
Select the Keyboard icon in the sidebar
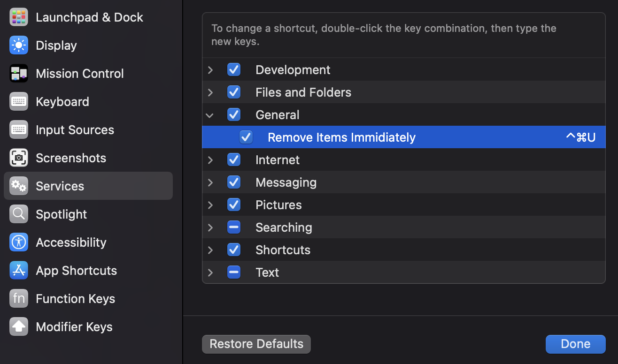(x=19, y=101)
